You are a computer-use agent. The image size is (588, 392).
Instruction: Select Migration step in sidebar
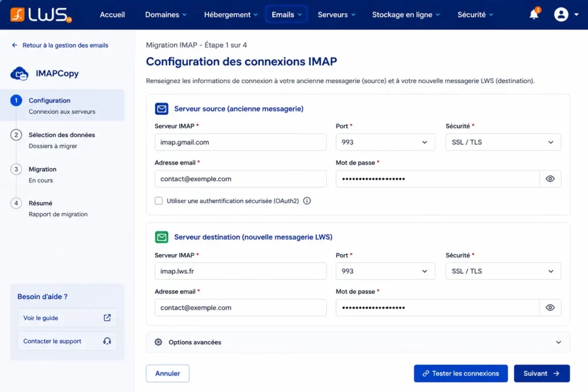pos(42,174)
